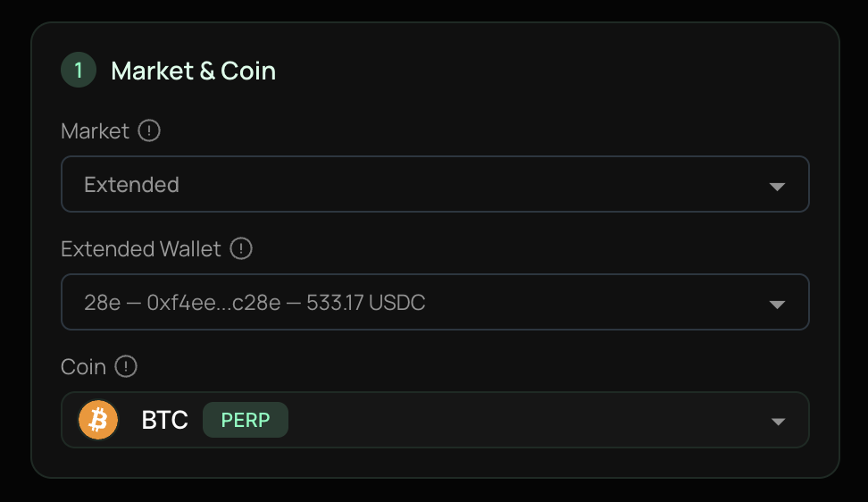Viewport: 868px width, 502px height.
Task: Click the step 1 number badge
Action: pyautogui.click(x=79, y=71)
